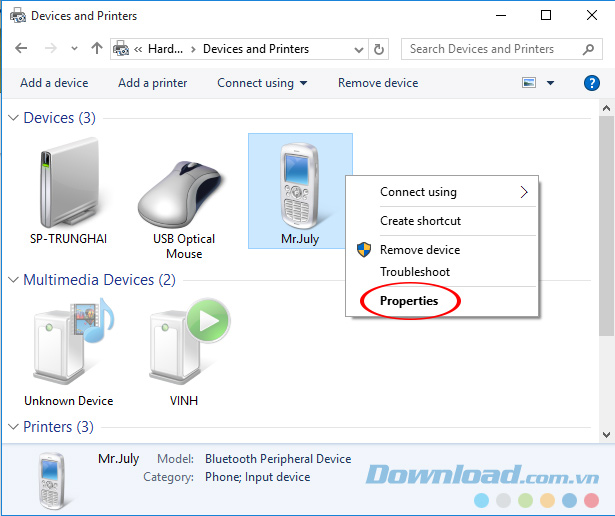Click the forward navigation arrow
Image resolution: width=615 pixels, height=516 pixels.
(x=50, y=49)
